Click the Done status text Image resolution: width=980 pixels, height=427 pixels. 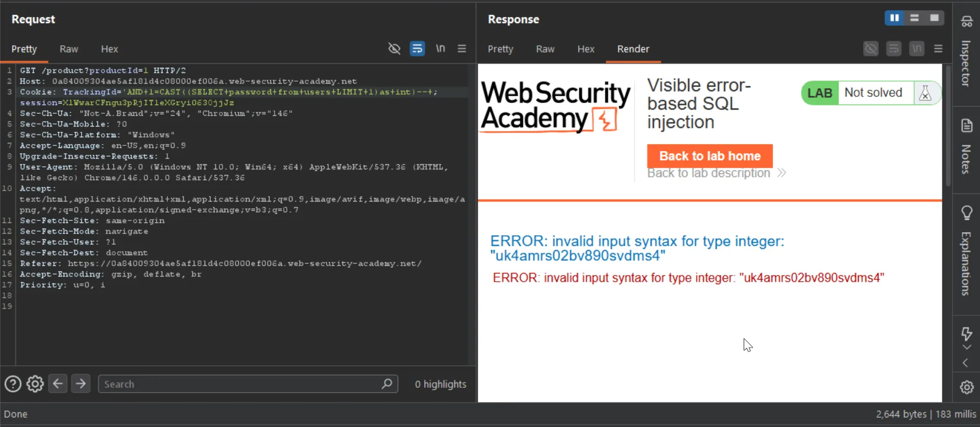pyautogui.click(x=16, y=414)
